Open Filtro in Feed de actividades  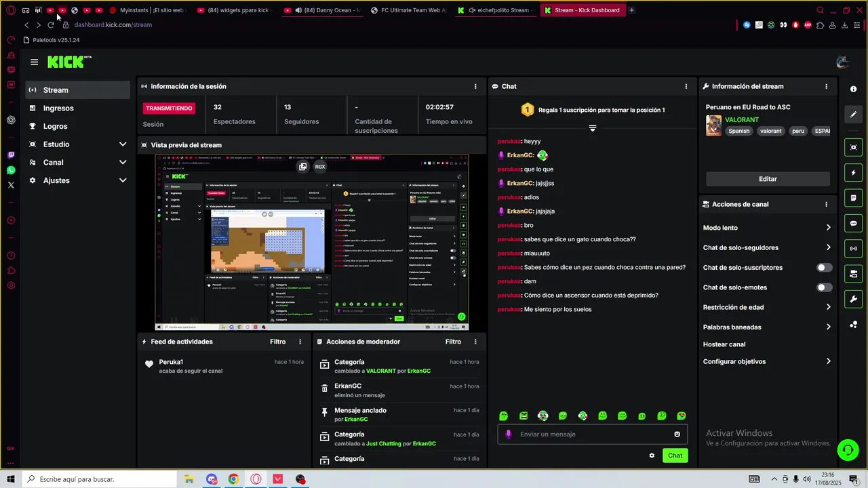click(277, 342)
